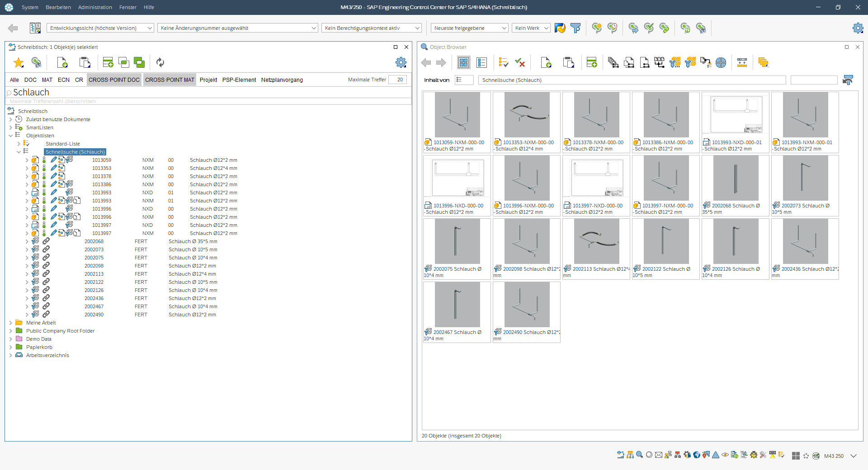Switch Object Browser to detail list view
This screenshot has width=868, height=470.
point(482,62)
